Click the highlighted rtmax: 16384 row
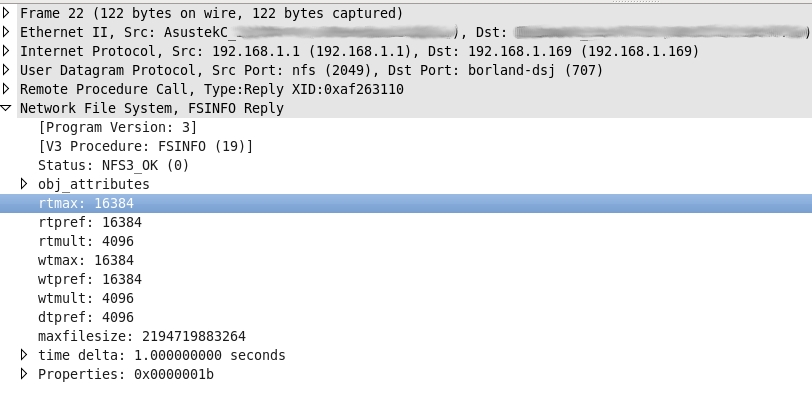The width and height of the screenshot is (812, 403). pos(86,203)
